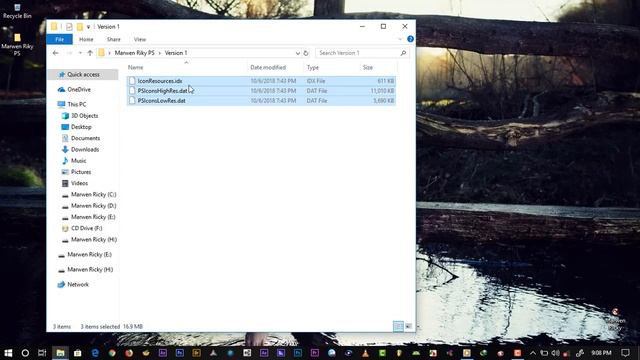
Task: Open Desktop in the sidebar
Action: tap(81, 127)
